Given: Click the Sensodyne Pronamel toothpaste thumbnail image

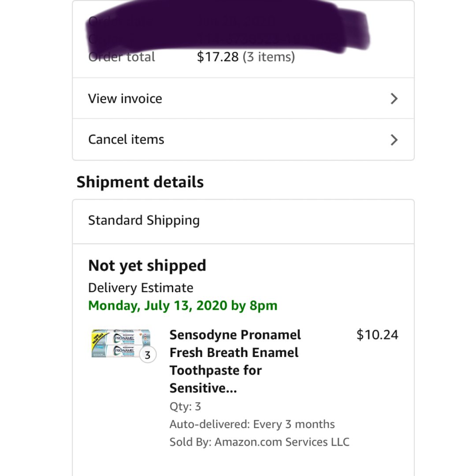Looking at the screenshot, I should pyautogui.click(x=120, y=343).
